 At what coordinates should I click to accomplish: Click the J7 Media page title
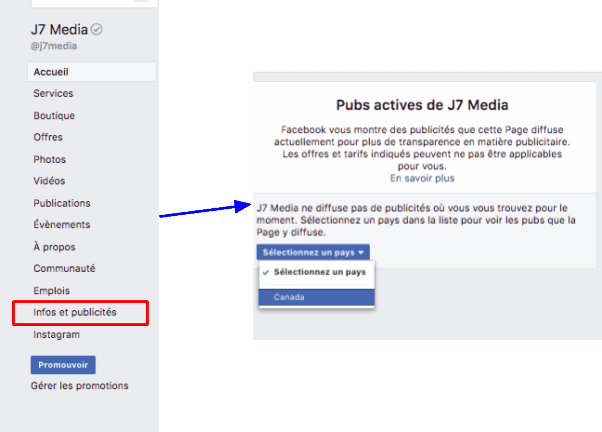tap(60, 30)
